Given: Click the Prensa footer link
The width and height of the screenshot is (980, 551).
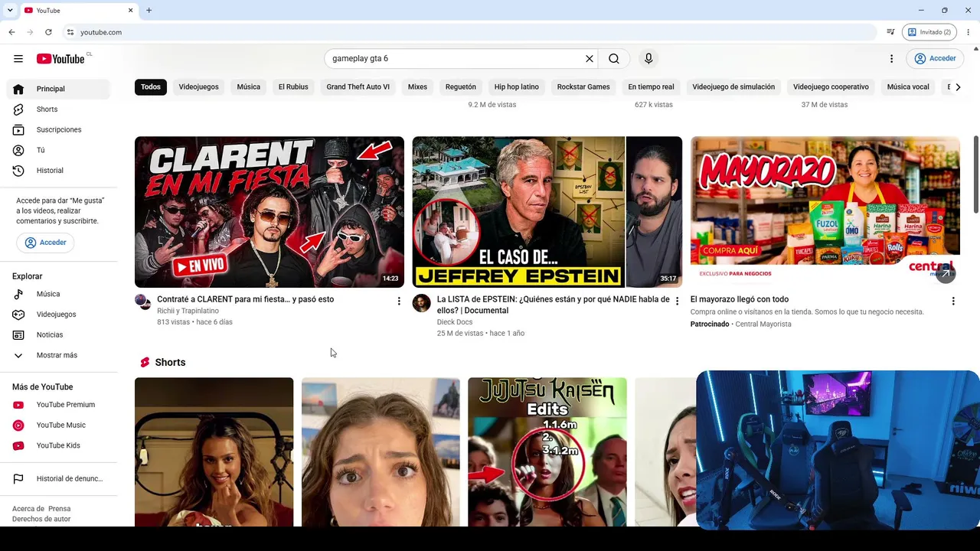Looking at the screenshot, I should pyautogui.click(x=60, y=509).
